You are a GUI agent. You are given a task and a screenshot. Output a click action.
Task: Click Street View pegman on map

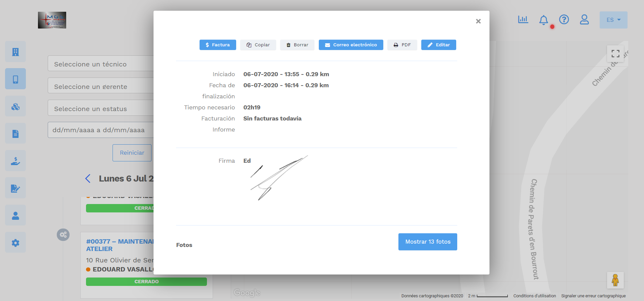(x=615, y=280)
